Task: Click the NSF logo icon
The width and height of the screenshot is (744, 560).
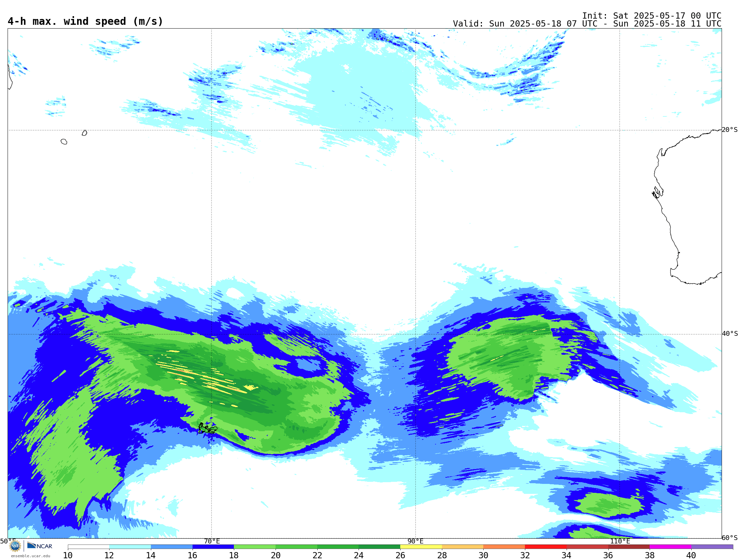Action: coord(15,546)
